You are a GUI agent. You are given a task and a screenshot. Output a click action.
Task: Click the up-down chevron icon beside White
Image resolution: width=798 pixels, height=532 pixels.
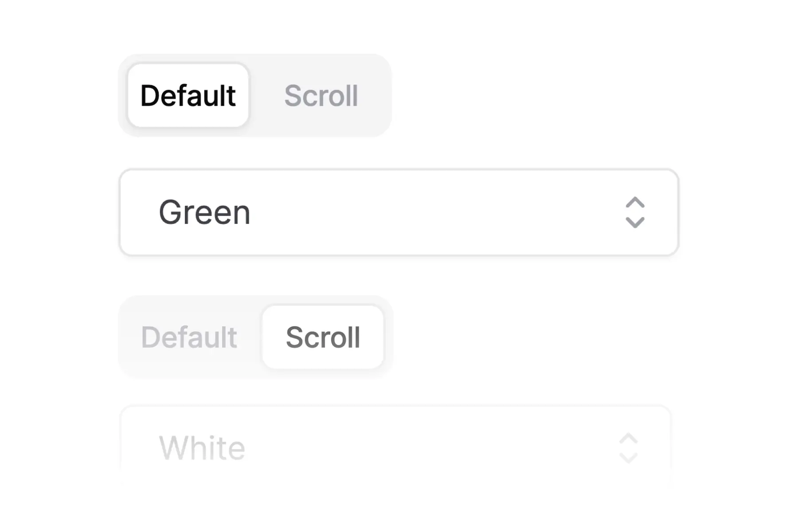[628, 448]
